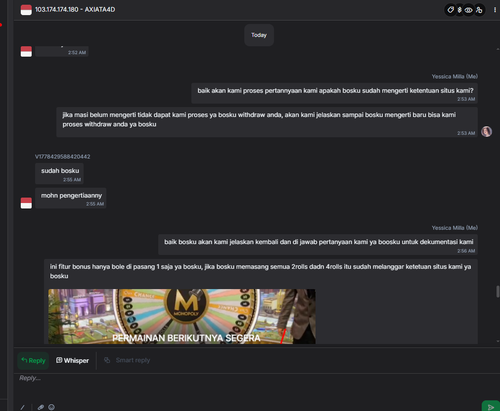Click the 'Today' date label
The width and height of the screenshot is (500, 411).
click(259, 35)
